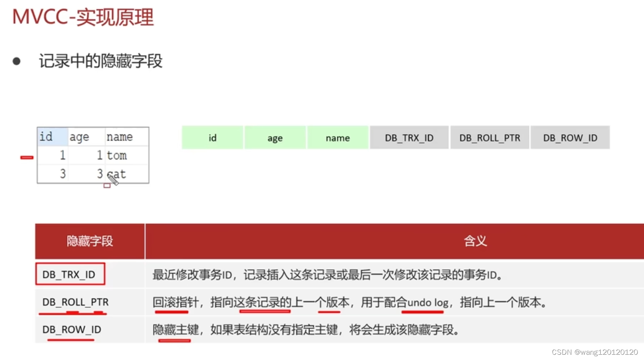Click the age column header in small table
The width and height of the screenshot is (644, 360).
(86, 136)
